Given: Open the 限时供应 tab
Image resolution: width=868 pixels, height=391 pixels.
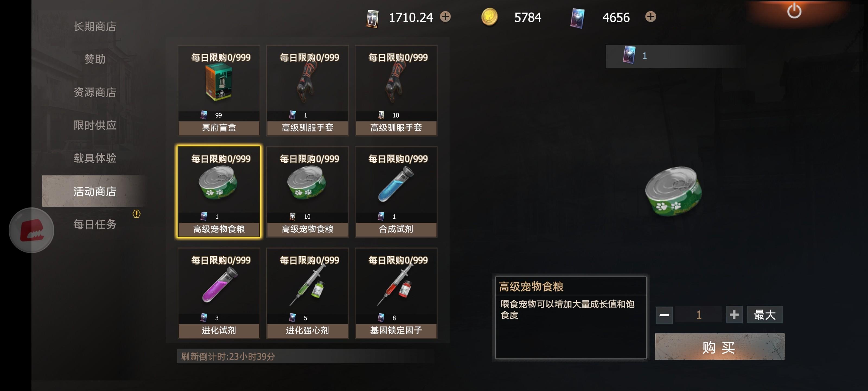Looking at the screenshot, I should click(x=95, y=125).
